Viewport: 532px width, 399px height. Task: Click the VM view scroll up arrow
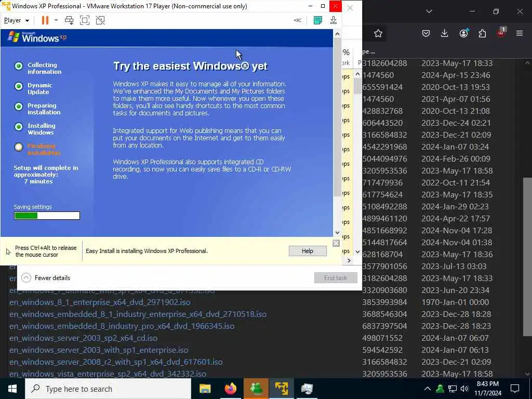click(x=337, y=34)
